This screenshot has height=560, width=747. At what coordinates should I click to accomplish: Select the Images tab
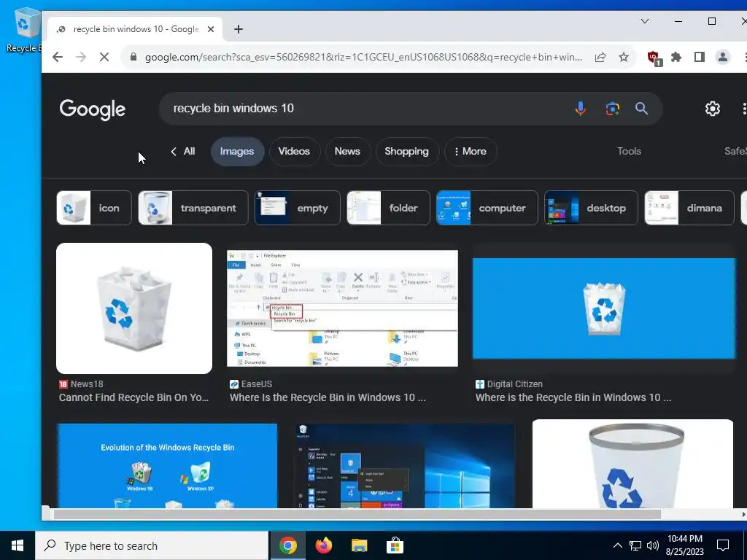(237, 152)
